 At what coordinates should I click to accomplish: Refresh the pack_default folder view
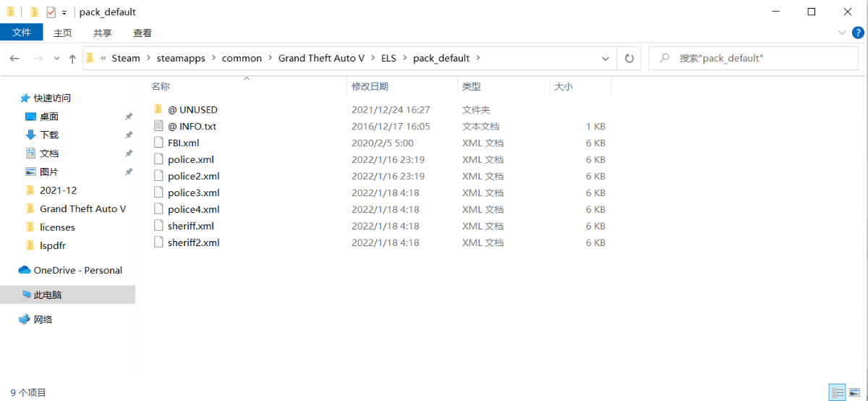(x=629, y=58)
